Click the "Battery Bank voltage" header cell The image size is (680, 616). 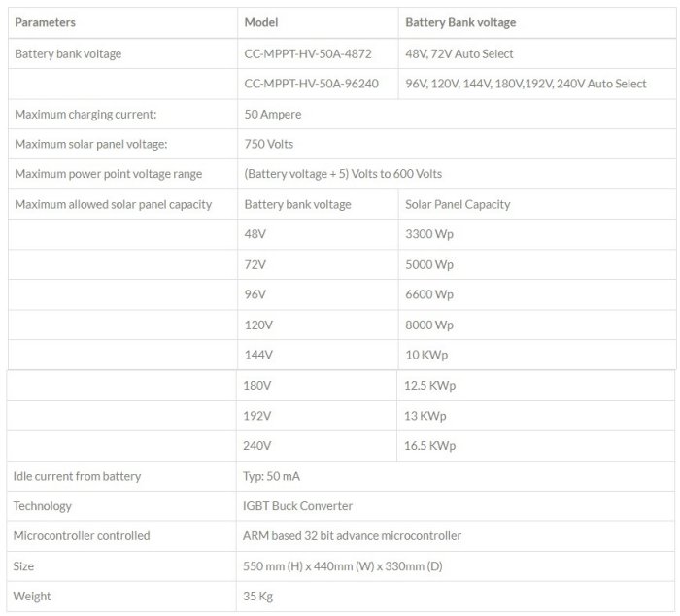[x=460, y=22]
